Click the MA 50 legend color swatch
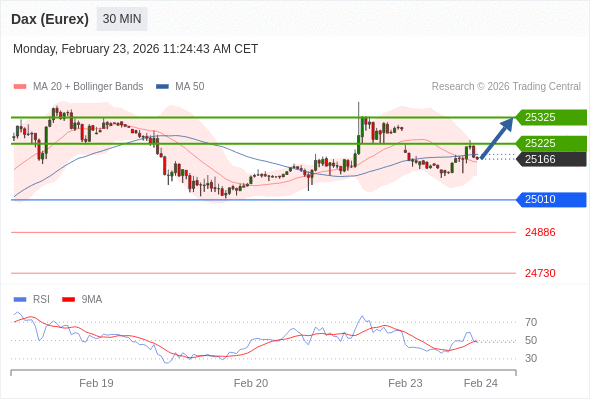Image resolution: width=590 pixels, height=400 pixels. [x=162, y=87]
